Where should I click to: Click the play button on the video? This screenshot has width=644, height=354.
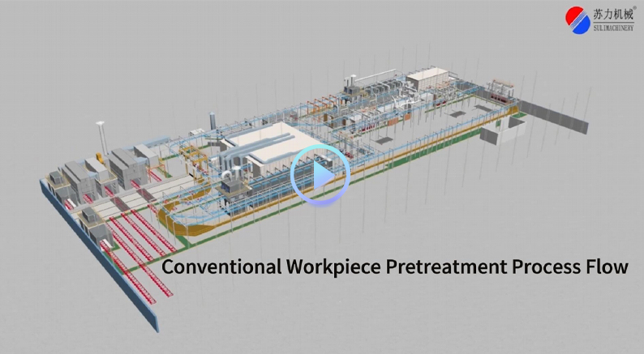click(320, 175)
